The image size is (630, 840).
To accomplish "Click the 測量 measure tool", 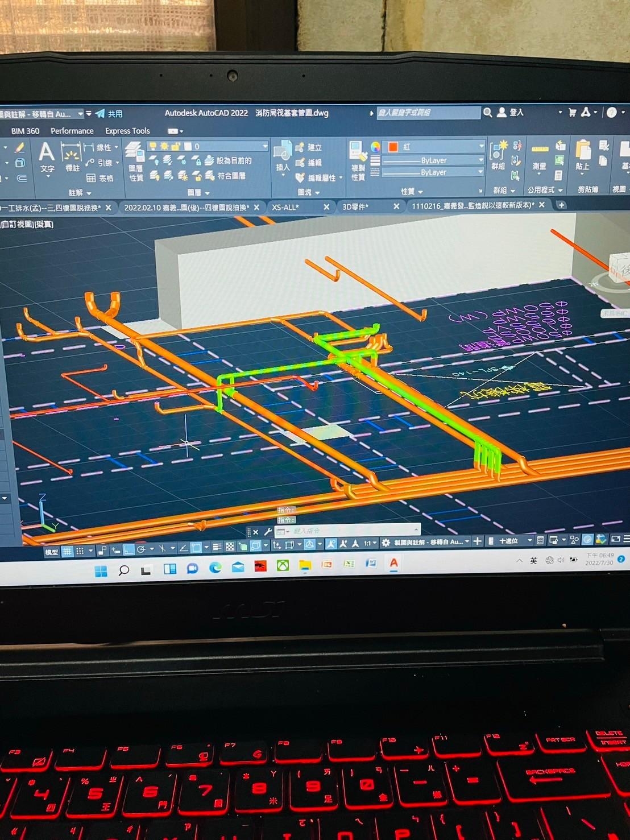I will click(539, 156).
